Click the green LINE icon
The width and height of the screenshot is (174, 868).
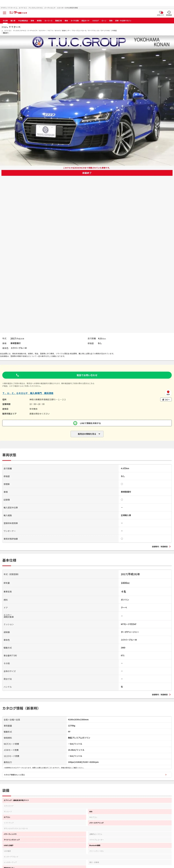(x=75, y=423)
